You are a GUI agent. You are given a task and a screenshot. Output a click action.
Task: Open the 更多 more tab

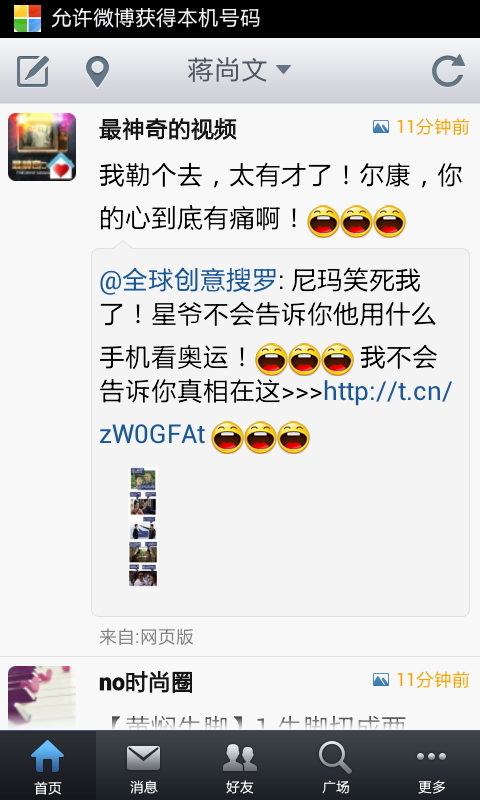click(432, 765)
